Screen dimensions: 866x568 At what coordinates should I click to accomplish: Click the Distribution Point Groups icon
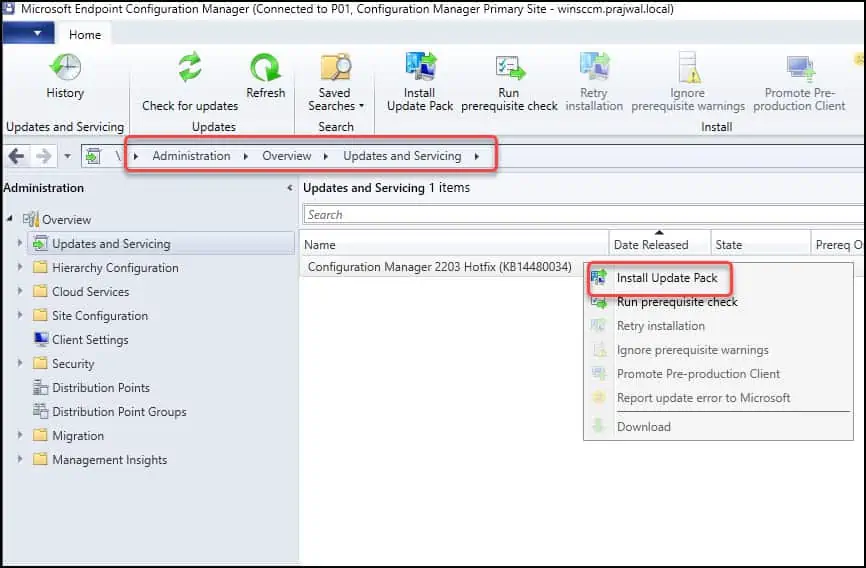pos(40,411)
